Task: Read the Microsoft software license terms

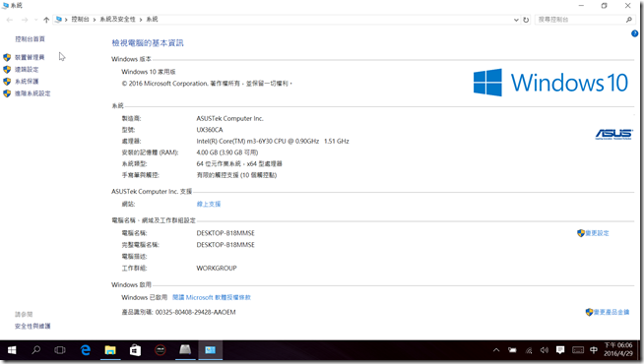Action: click(212, 297)
